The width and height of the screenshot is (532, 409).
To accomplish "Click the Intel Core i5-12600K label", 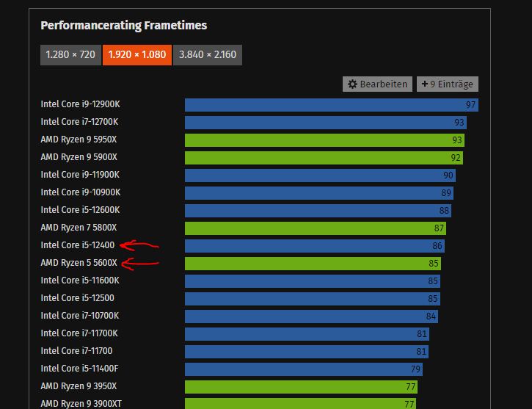I will (x=81, y=210).
